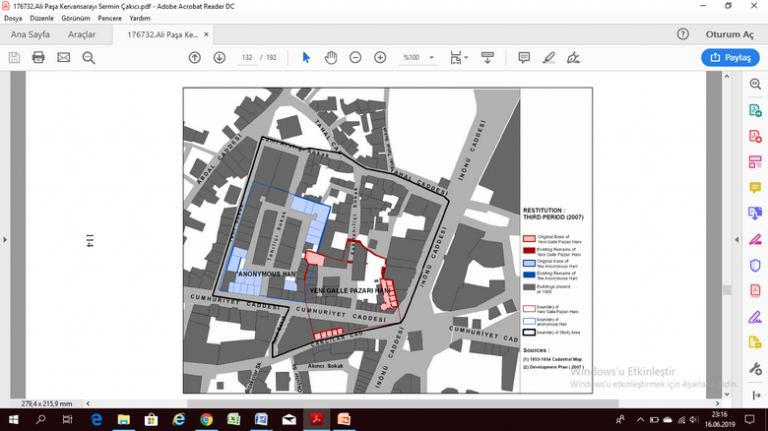Click Oturum Aç to sign in

(729, 34)
